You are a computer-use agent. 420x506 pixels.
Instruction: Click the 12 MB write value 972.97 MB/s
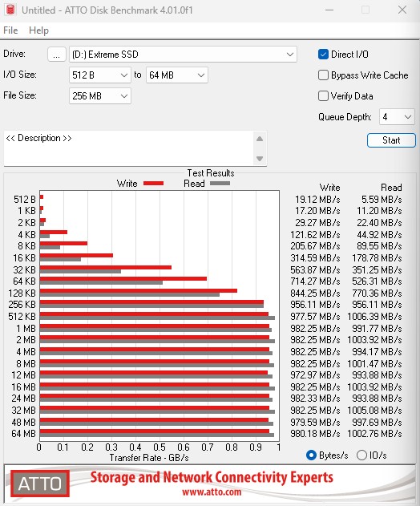315,375
